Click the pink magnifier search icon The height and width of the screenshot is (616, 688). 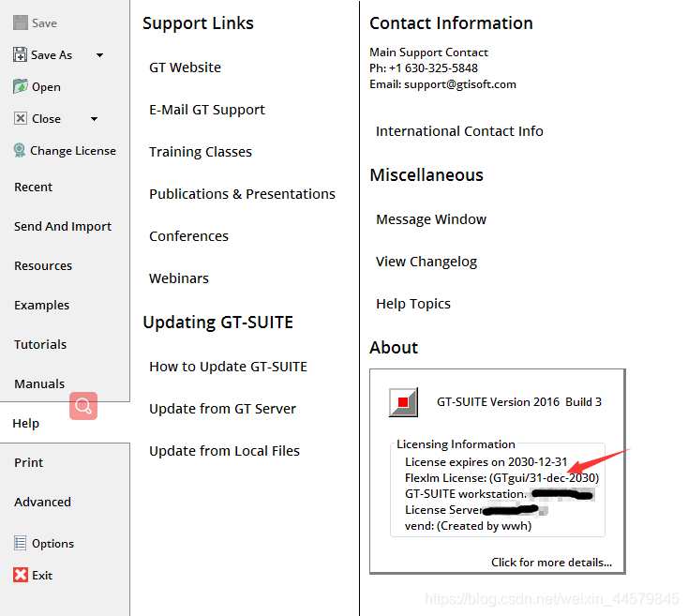click(x=83, y=406)
